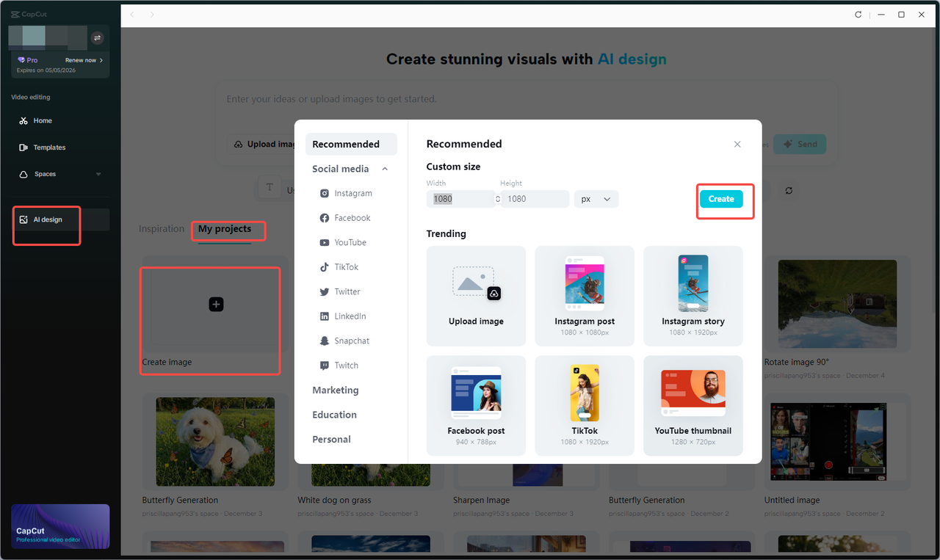
Task: Select Instagram in the Social media list
Action: pyautogui.click(x=353, y=193)
